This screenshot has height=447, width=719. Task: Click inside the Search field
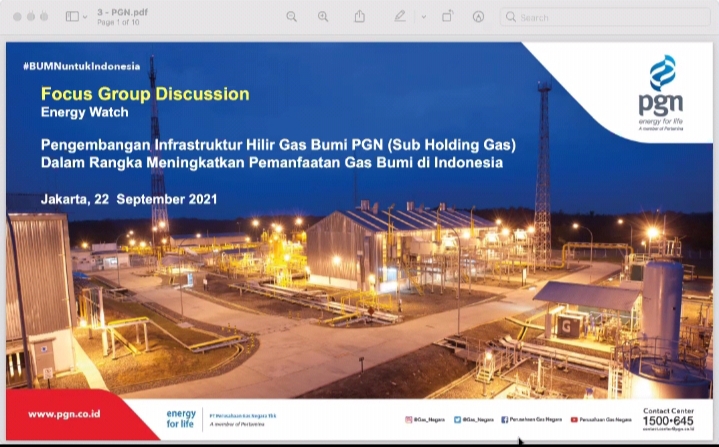coord(605,17)
